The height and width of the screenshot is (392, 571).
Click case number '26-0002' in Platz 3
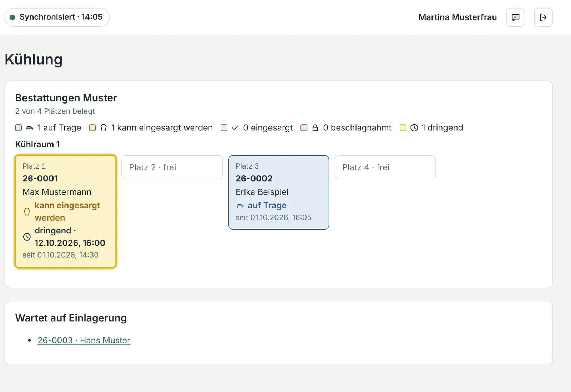coord(254,179)
